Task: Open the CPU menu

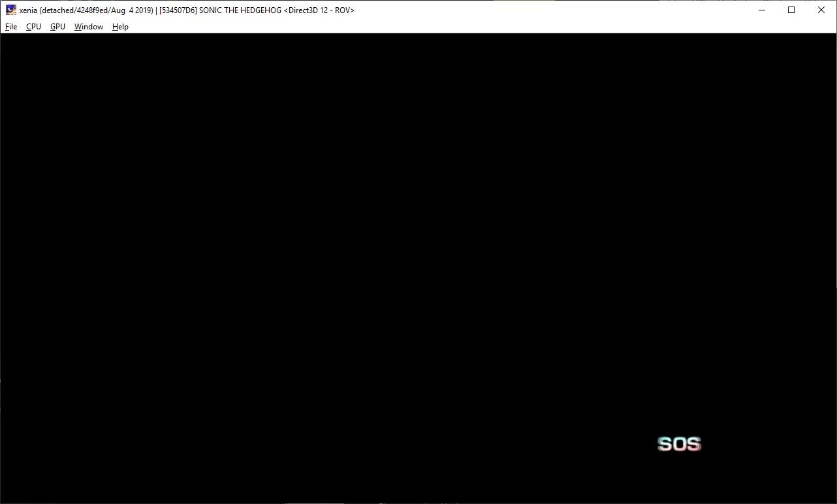Action: (x=33, y=27)
